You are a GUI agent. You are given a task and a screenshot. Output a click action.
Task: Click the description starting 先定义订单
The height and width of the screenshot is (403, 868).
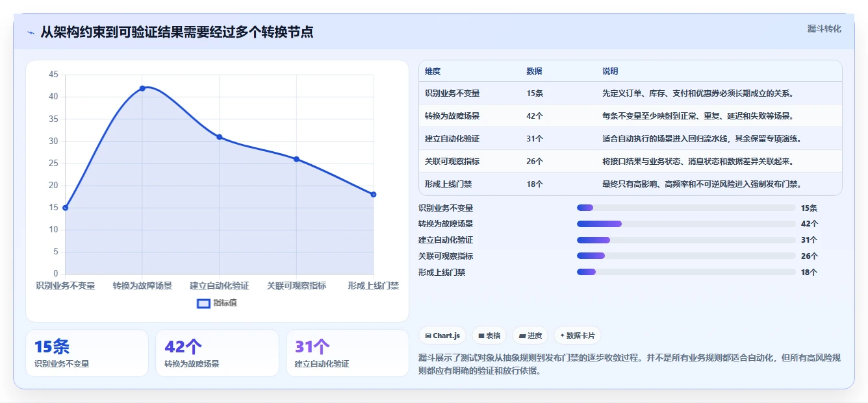click(698, 93)
